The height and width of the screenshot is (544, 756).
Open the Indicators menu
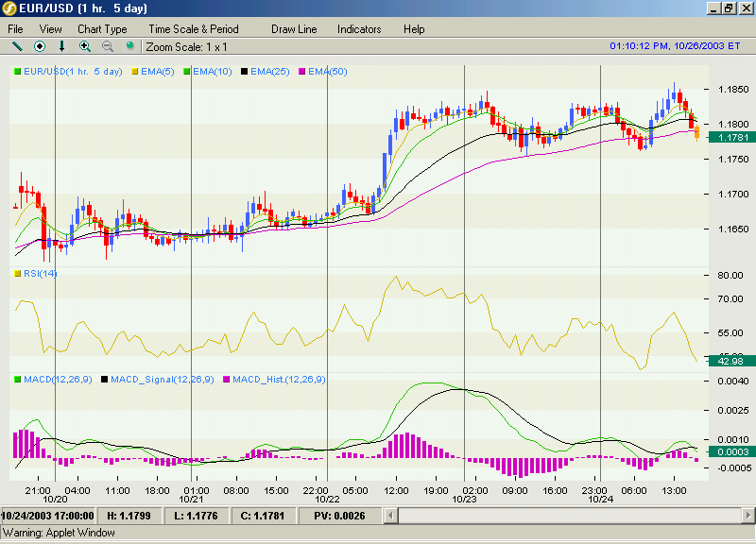[359, 29]
